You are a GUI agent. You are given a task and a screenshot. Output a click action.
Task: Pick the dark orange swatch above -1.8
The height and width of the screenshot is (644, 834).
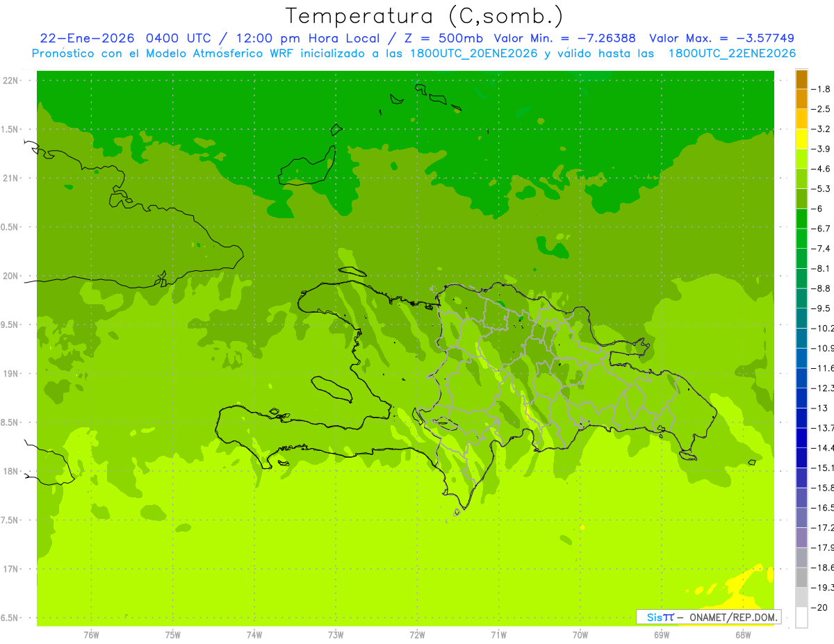tap(801, 79)
